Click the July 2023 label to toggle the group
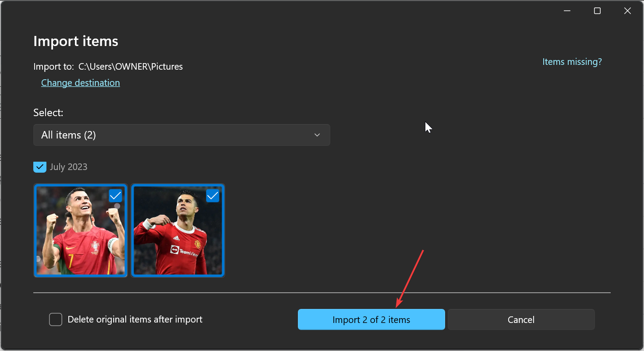The width and height of the screenshot is (644, 351). (x=68, y=167)
